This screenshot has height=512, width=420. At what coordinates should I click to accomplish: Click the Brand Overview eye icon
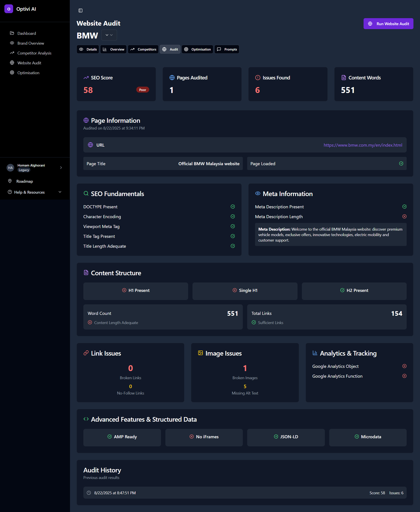click(x=12, y=43)
